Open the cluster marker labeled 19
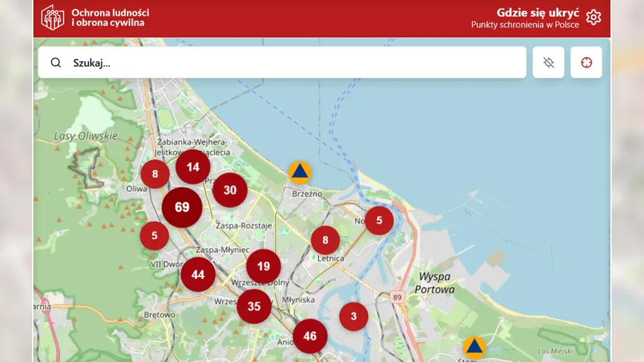The width and height of the screenshot is (644, 362). [x=264, y=266]
